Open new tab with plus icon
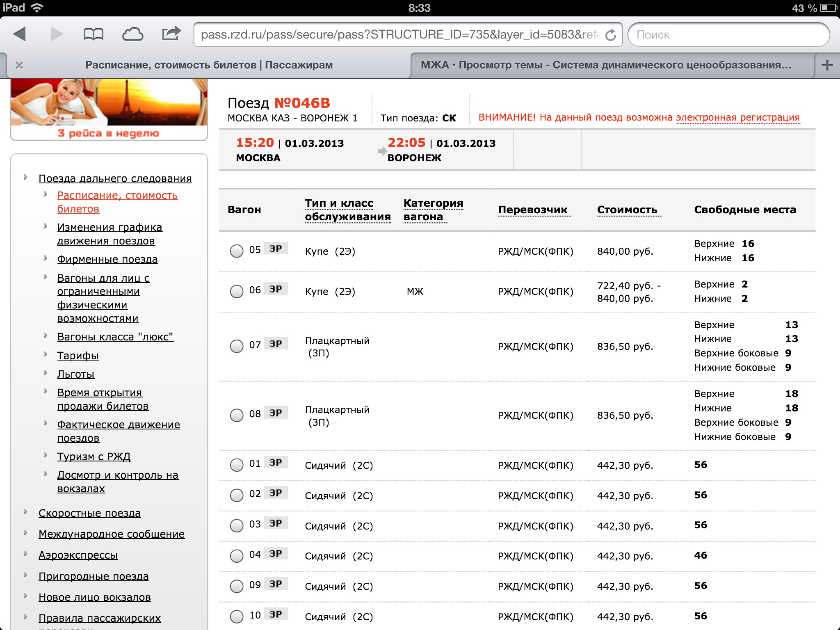The width and height of the screenshot is (840, 630). point(827,65)
